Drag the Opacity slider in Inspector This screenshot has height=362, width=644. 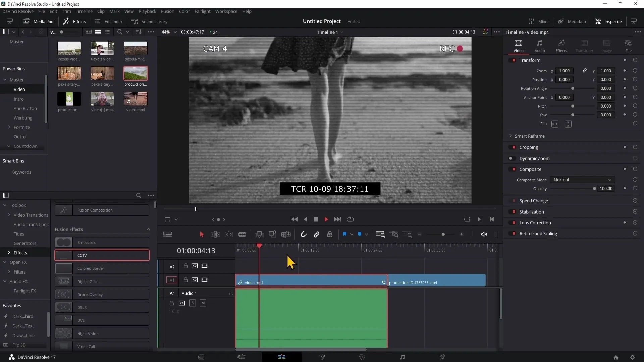[x=594, y=189]
